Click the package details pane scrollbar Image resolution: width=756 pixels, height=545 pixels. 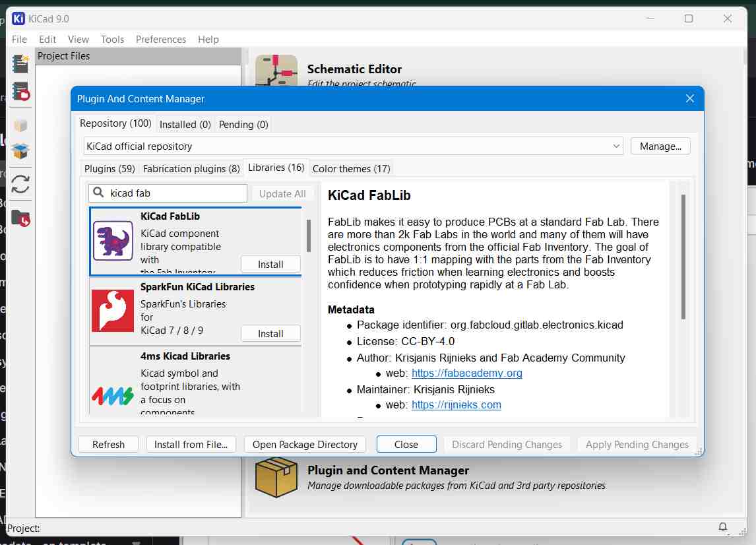(x=683, y=257)
